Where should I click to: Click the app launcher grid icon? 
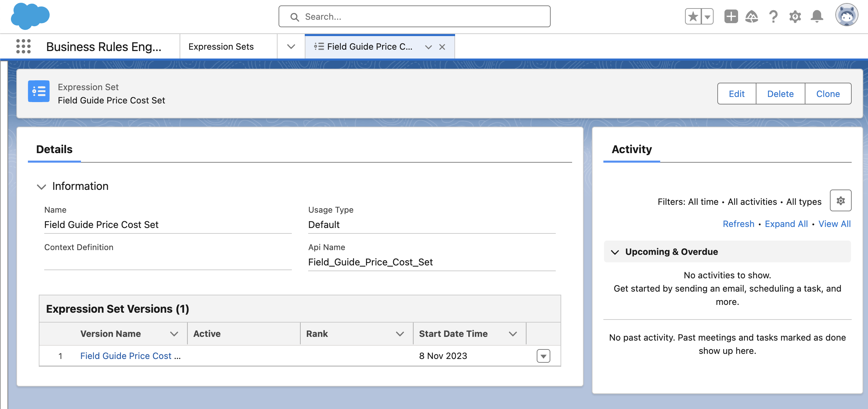pyautogui.click(x=23, y=47)
